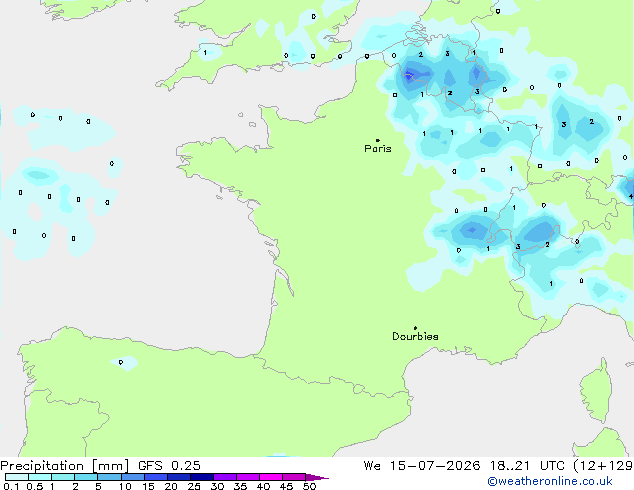Click the date '15-07-2026' text
The height and width of the screenshot is (490, 634).
click(x=435, y=466)
